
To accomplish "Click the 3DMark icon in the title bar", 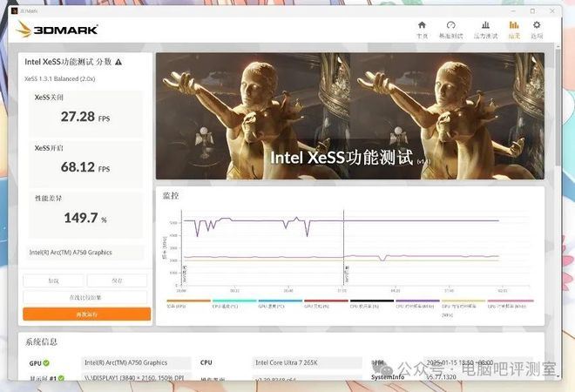I will 14,10.
